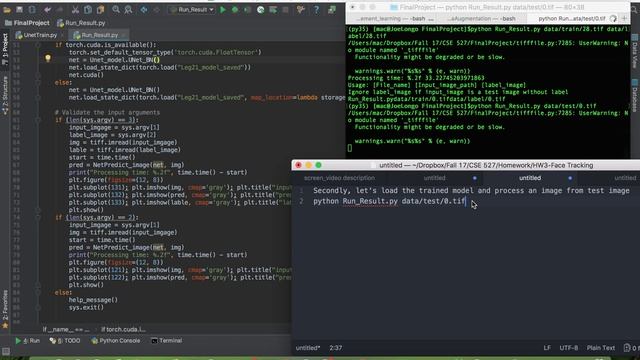Undo the last edit in PyCharm toolbar
Image resolution: width=640 pixels, height=360 pixels.
click(48, 9)
